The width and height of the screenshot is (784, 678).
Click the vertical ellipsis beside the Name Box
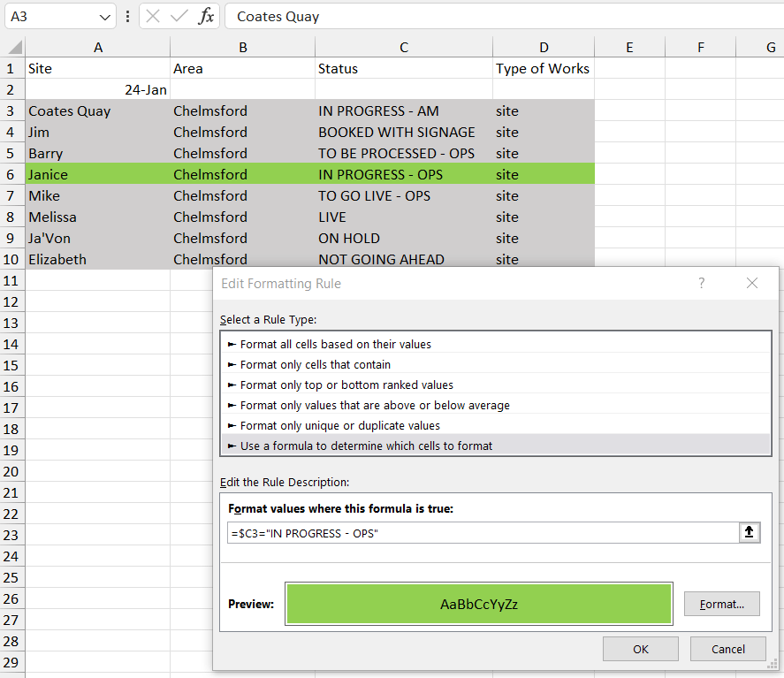[127, 16]
